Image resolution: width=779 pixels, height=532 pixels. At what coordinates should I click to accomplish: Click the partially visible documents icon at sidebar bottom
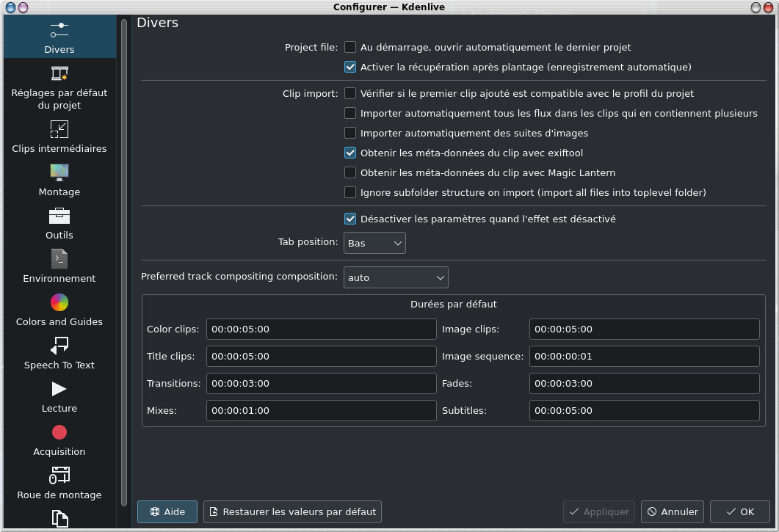click(x=59, y=519)
